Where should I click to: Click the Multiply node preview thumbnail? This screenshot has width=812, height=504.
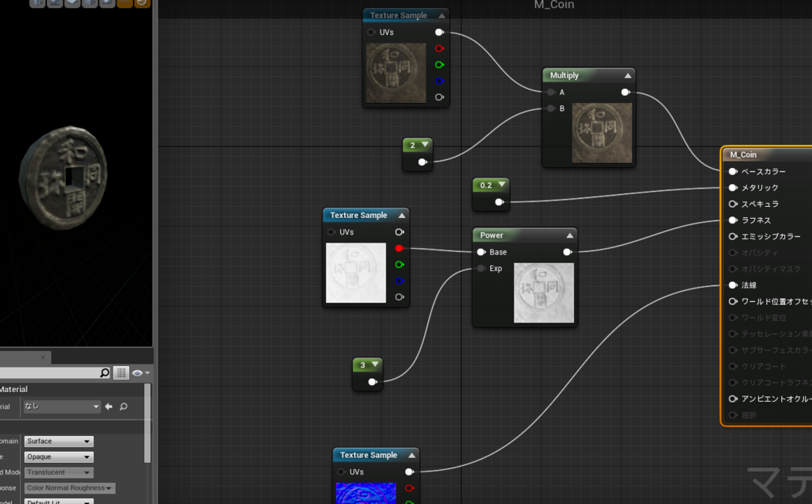click(602, 133)
